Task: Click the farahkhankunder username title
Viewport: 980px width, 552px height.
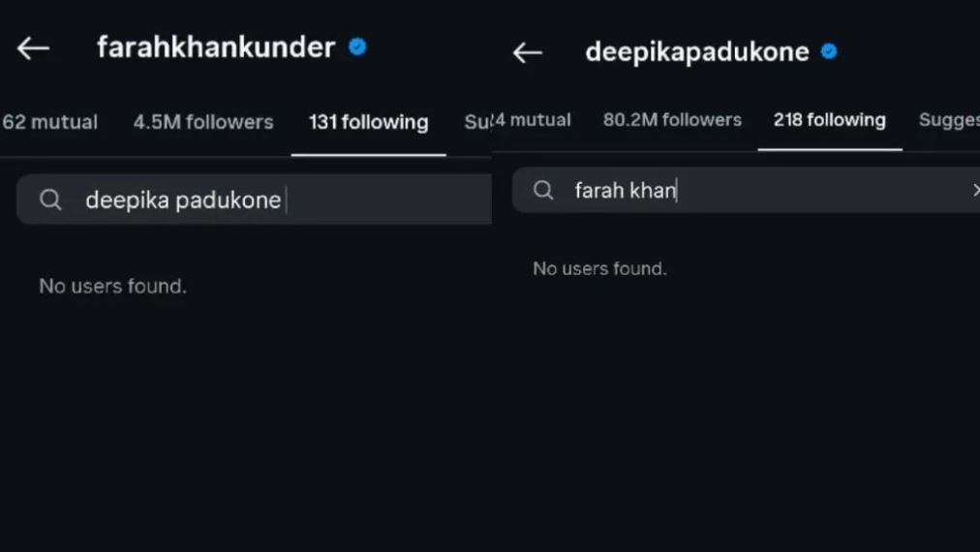Action: 216,47
